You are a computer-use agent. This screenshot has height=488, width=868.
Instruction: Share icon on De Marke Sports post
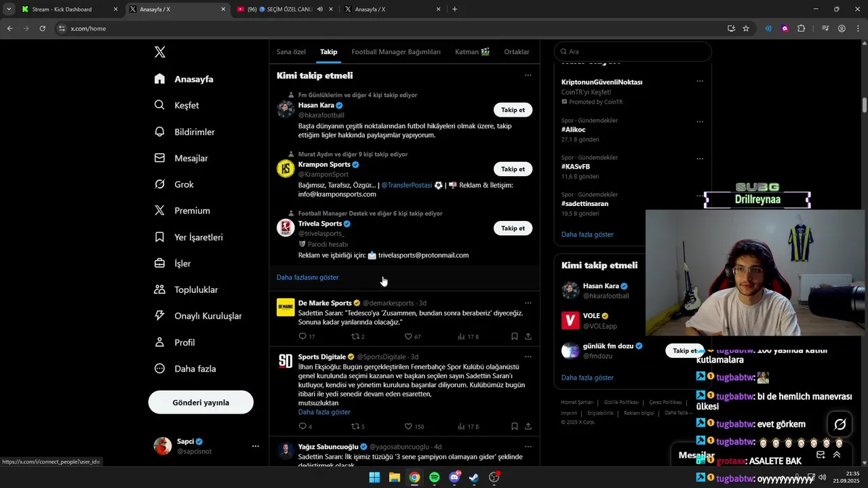coord(528,336)
